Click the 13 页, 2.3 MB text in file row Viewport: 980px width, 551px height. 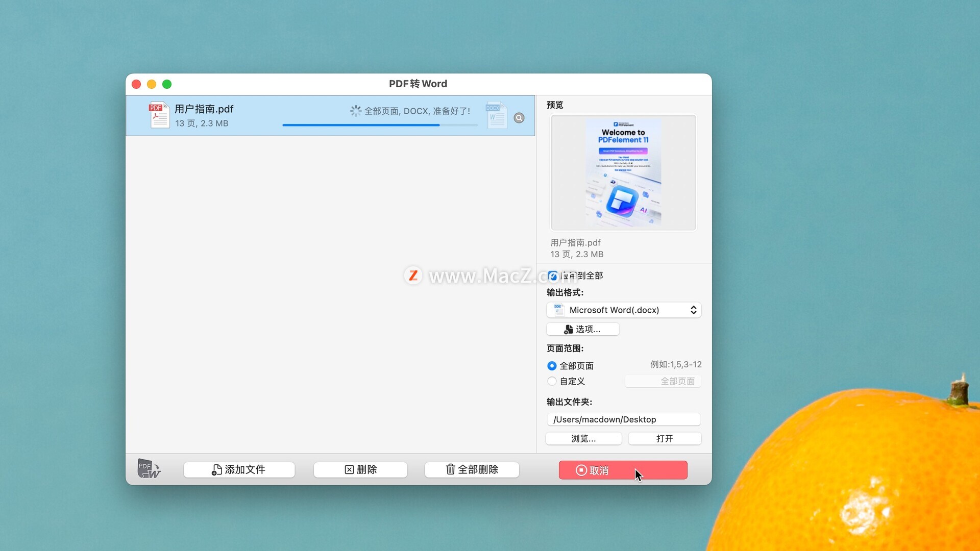[x=202, y=123]
